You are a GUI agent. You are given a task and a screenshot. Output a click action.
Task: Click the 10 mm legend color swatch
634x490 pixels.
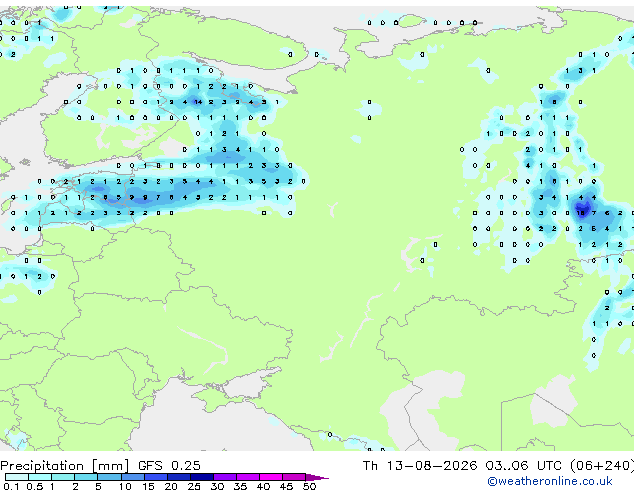click(x=133, y=477)
